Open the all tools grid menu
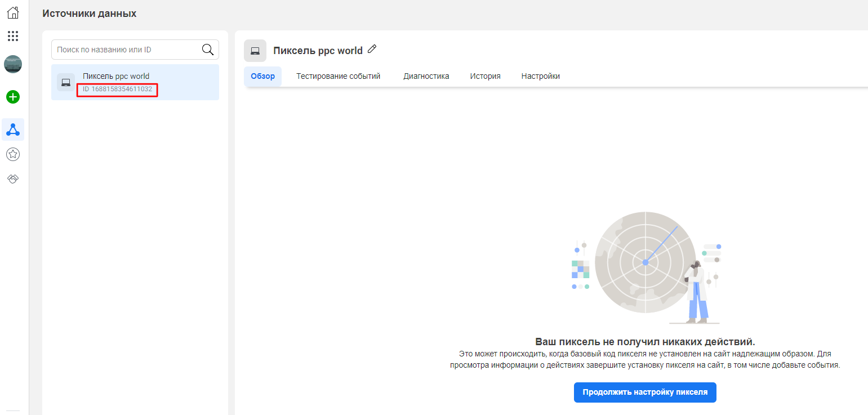The height and width of the screenshot is (415, 868). [13, 36]
